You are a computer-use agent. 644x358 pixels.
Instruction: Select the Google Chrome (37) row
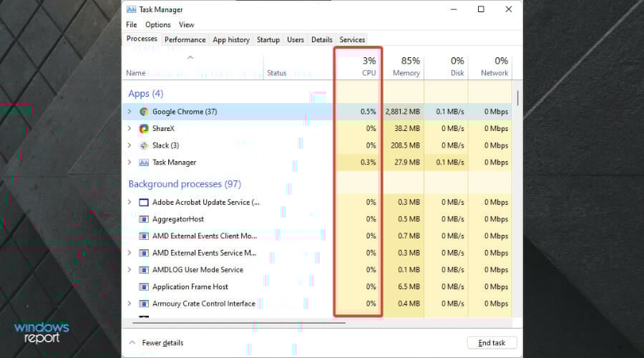(x=317, y=112)
